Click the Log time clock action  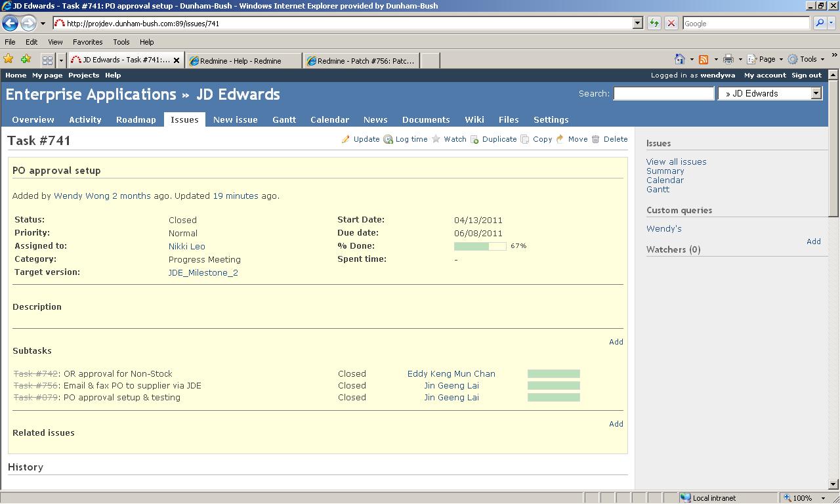pos(406,139)
